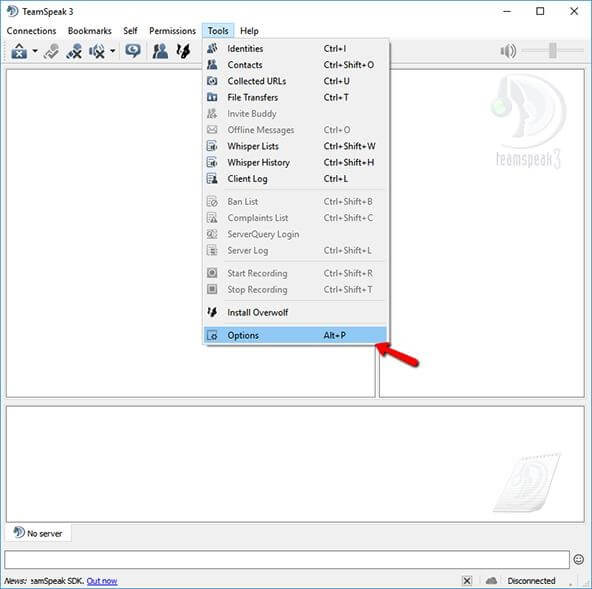
Task: Select the Contacts entry in the Tools menu
Action: [x=295, y=65]
